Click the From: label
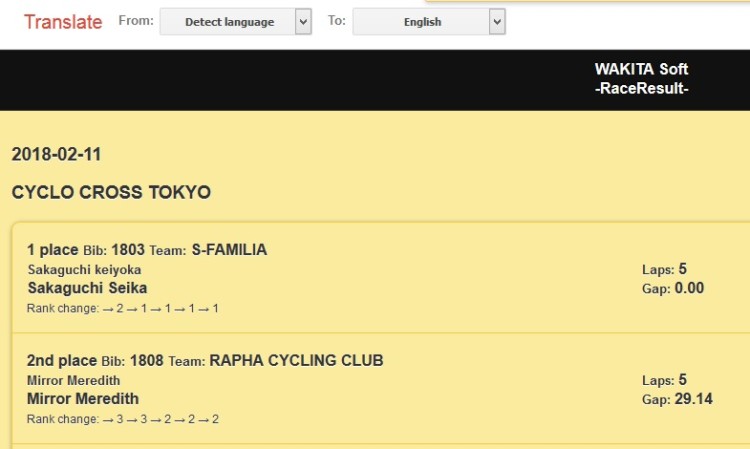 (x=136, y=21)
